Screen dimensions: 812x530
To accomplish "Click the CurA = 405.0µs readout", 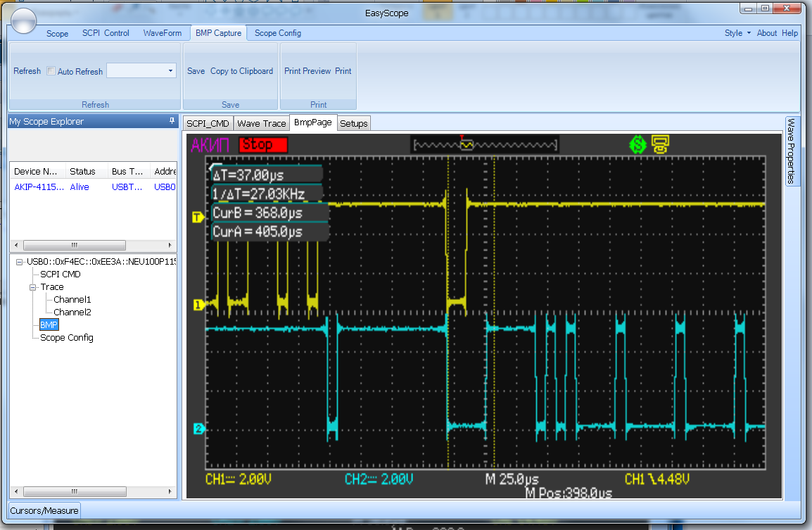I will 269,232.
